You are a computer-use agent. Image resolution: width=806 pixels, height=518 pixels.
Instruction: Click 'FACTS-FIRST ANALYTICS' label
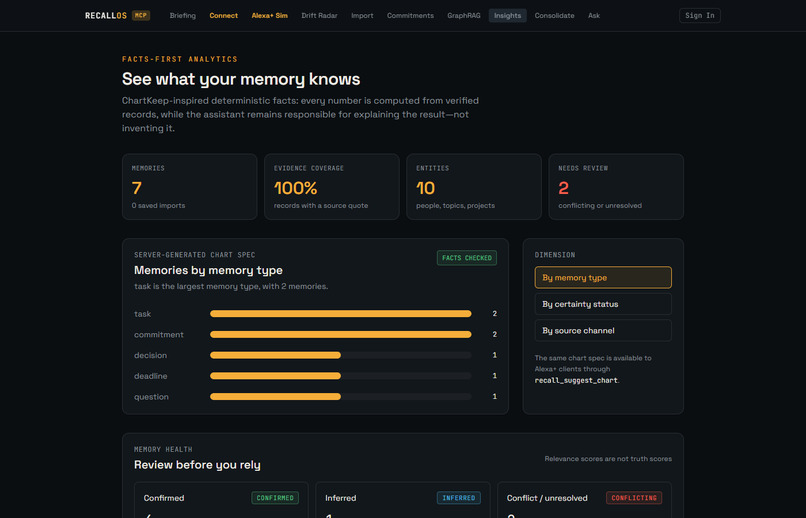(x=180, y=59)
